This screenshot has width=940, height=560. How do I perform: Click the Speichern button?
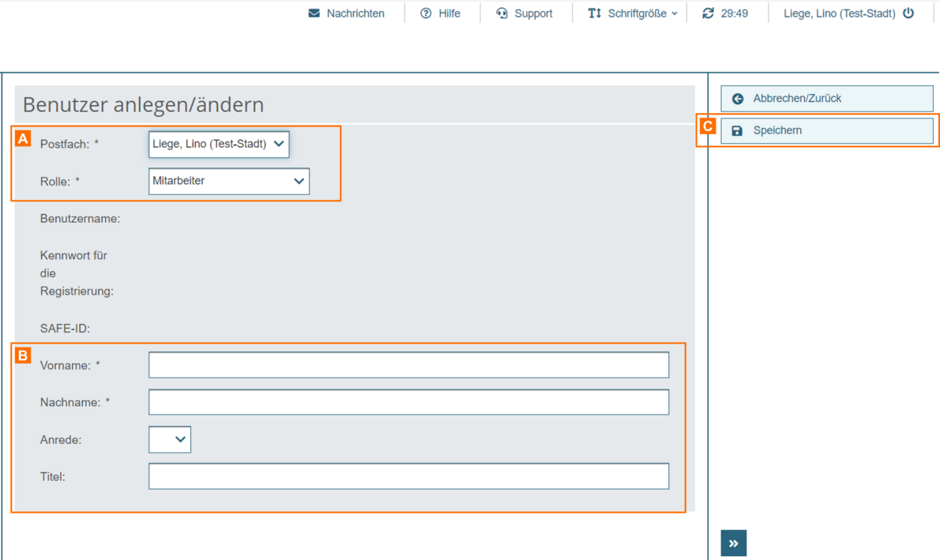click(827, 130)
